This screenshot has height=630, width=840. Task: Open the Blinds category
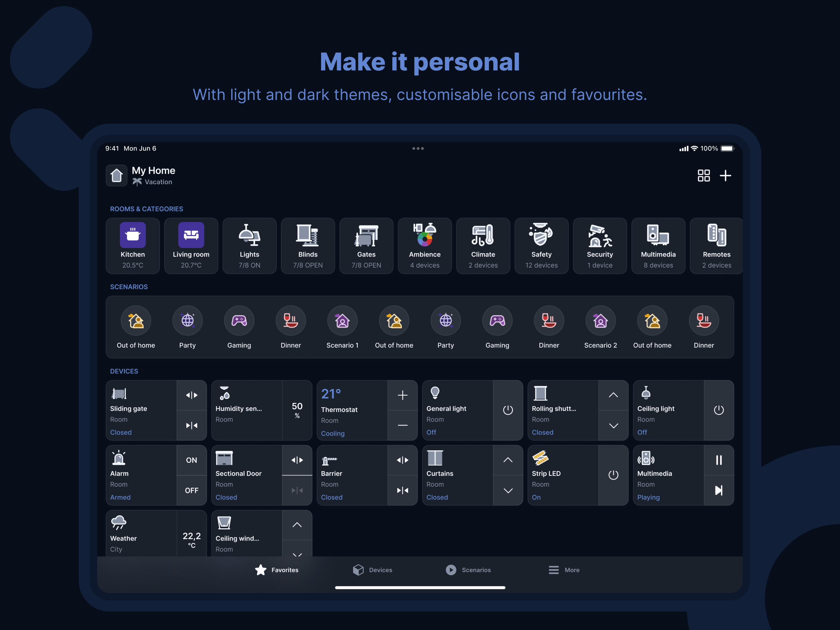click(308, 245)
